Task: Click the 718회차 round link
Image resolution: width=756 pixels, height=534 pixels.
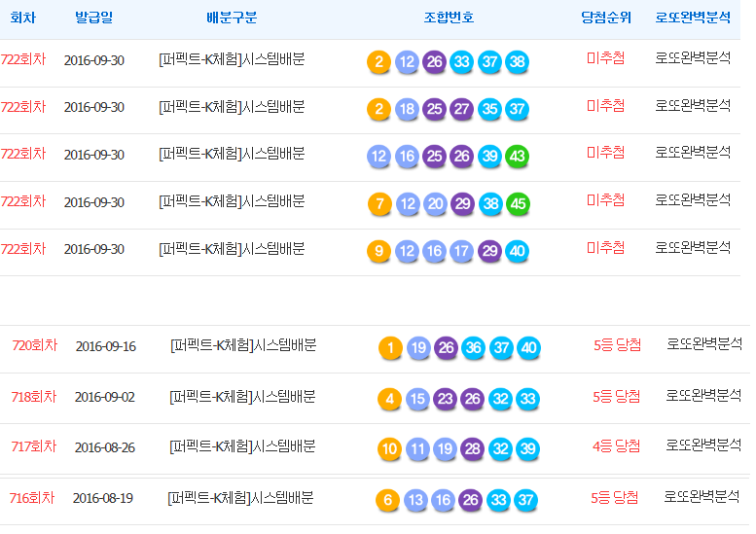Action: [x=34, y=397]
